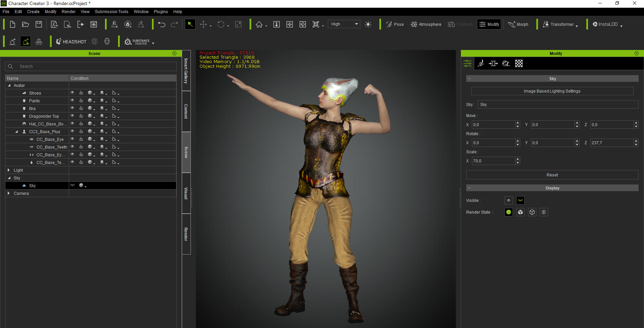The image size is (644, 328).
Task: Select the running figure motion tab icon
Action: click(x=481, y=63)
